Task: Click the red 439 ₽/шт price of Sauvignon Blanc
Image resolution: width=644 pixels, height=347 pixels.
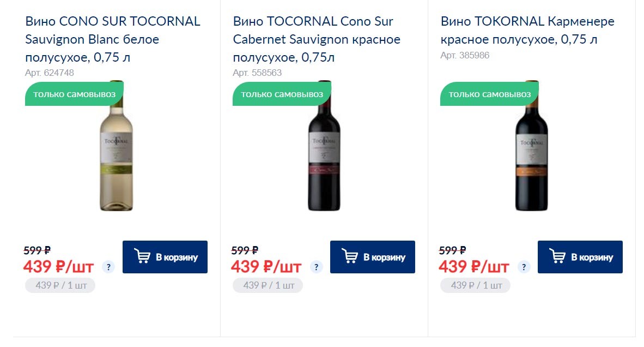Action: click(58, 267)
